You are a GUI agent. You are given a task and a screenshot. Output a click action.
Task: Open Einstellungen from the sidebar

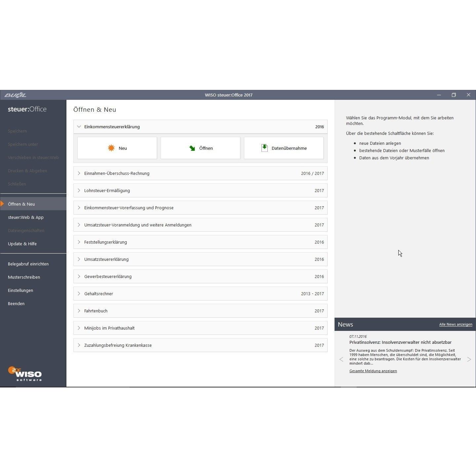coord(20,290)
